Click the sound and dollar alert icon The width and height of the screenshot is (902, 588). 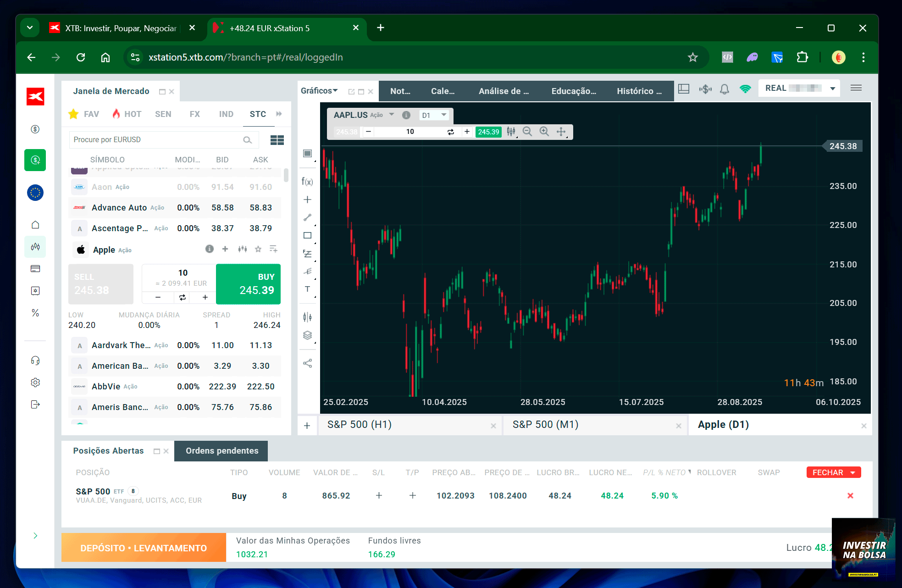[x=705, y=89]
